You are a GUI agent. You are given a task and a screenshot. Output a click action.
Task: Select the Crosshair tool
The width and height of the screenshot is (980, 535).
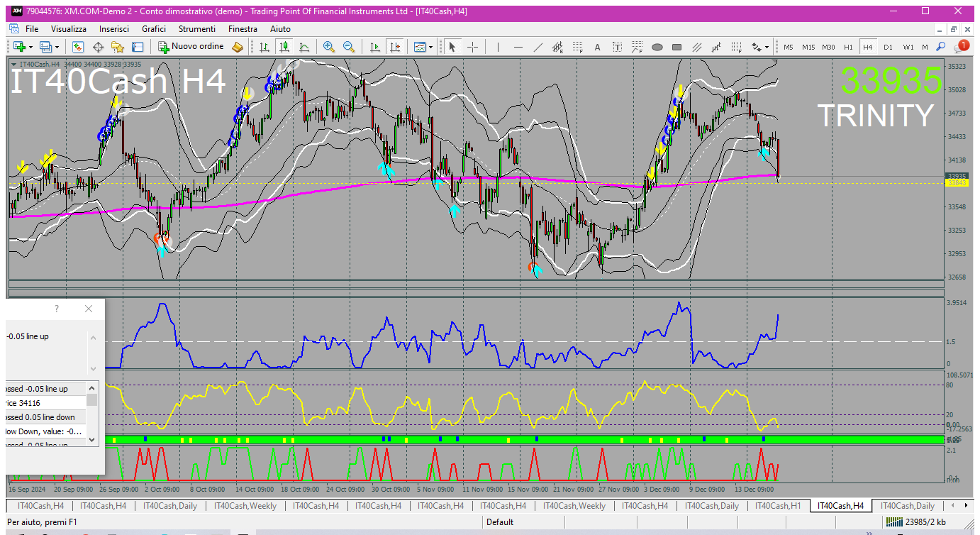coord(472,47)
